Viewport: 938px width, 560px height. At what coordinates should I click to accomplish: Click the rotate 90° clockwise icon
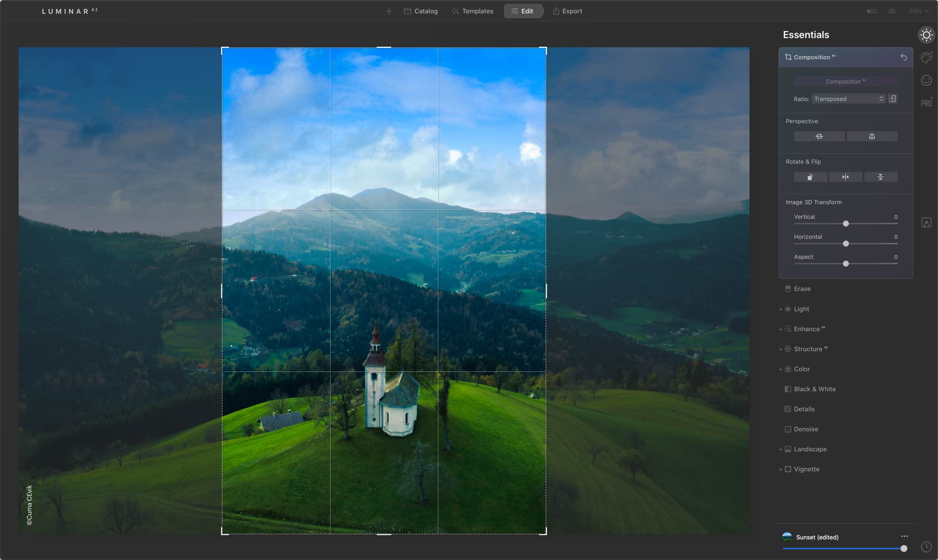point(810,177)
